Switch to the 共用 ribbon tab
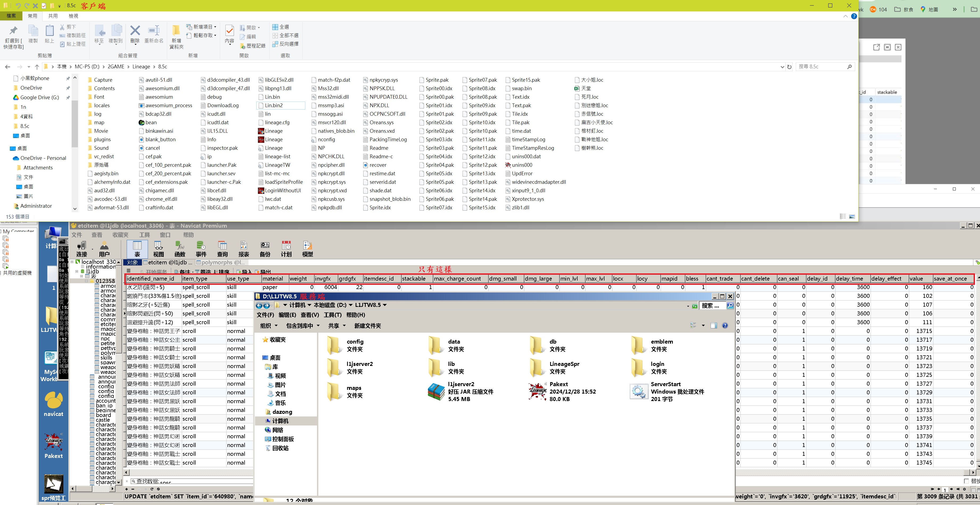The image size is (980, 505). 53,16
